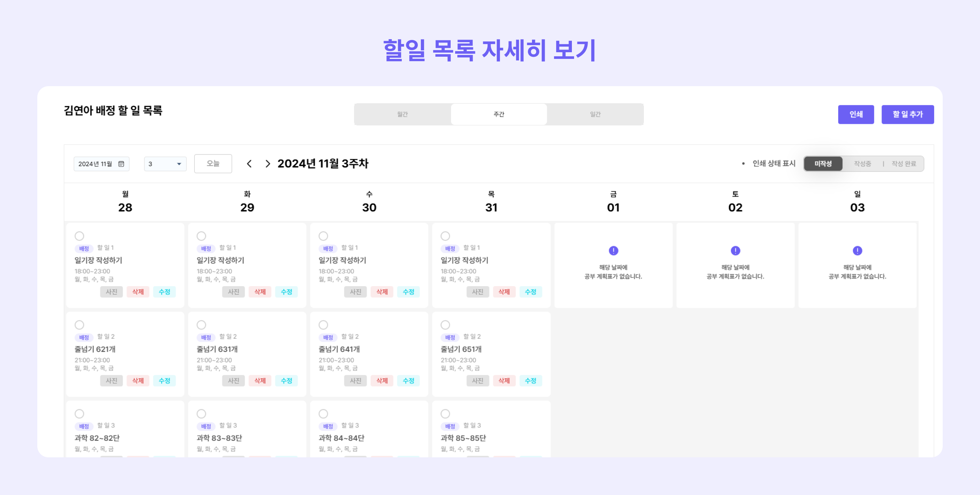The height and width of the screenshot is (495, 980).
Task: Open the week number dropdown showing 3
Action: (x=165, y=164)
